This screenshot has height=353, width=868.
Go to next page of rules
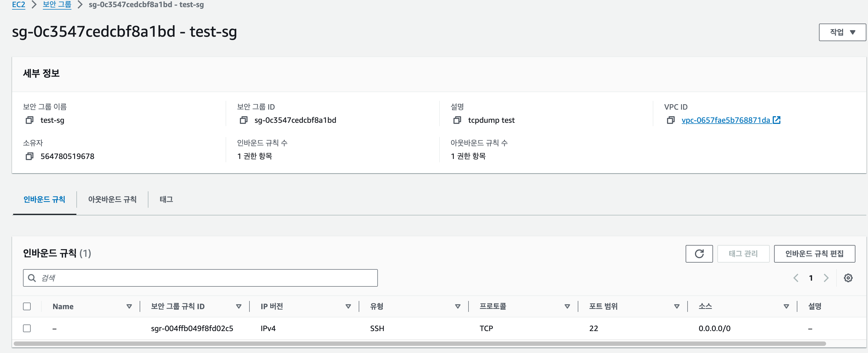(826, 278)
